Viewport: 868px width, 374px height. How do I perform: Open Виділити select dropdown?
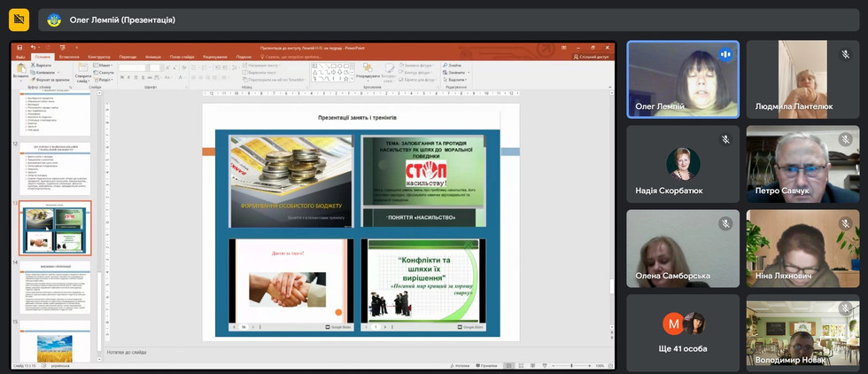tap(455, 79)
